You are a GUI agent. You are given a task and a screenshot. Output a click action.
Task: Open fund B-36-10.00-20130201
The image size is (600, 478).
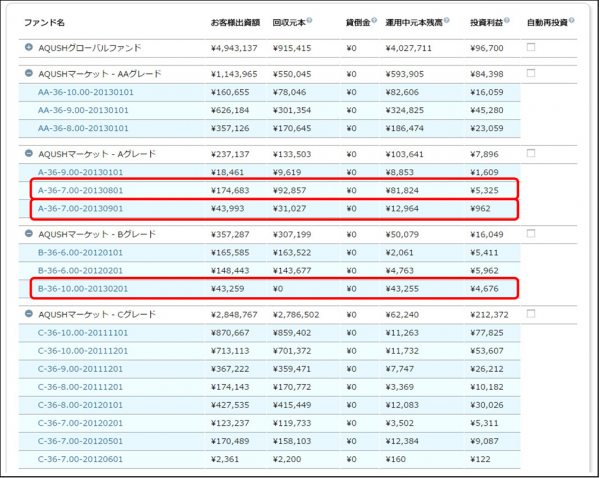click(x=83, y=289)
